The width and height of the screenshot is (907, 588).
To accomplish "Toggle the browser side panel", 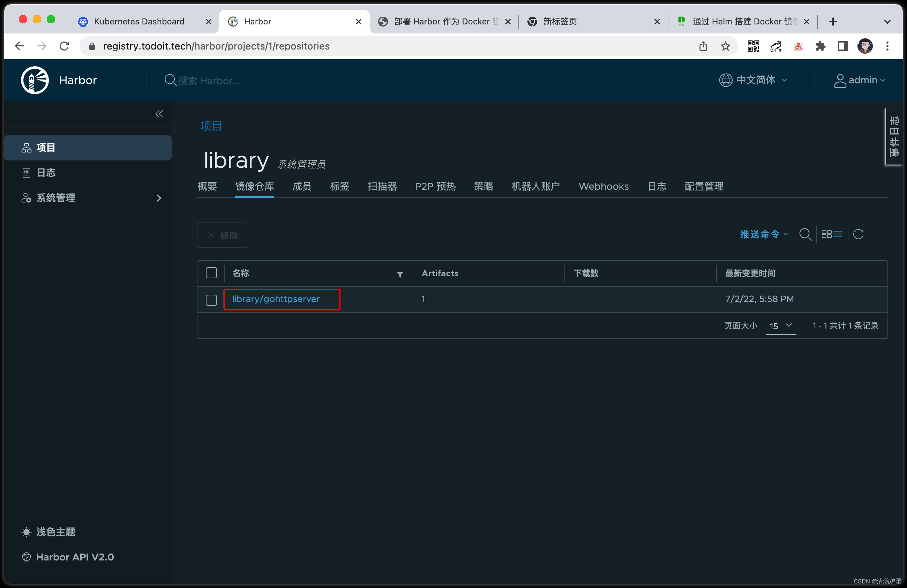I will pos(842,46).
